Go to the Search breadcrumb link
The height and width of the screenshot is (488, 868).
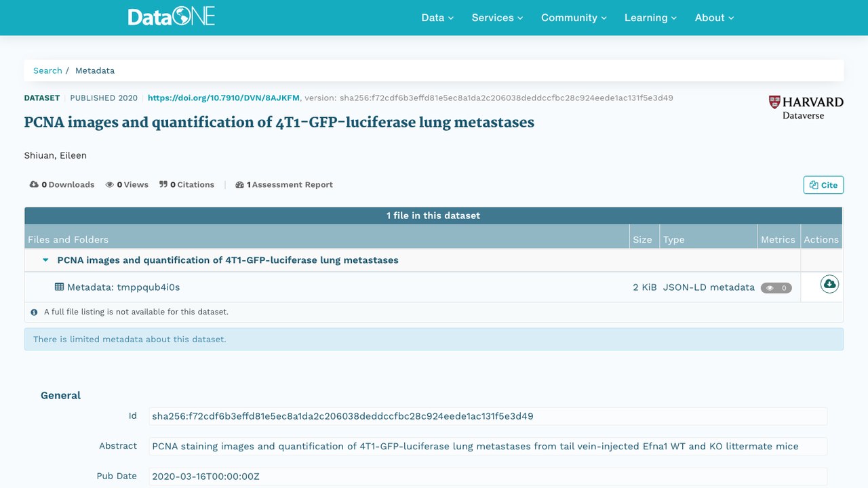pyautogui.click(x=47, y=70)
